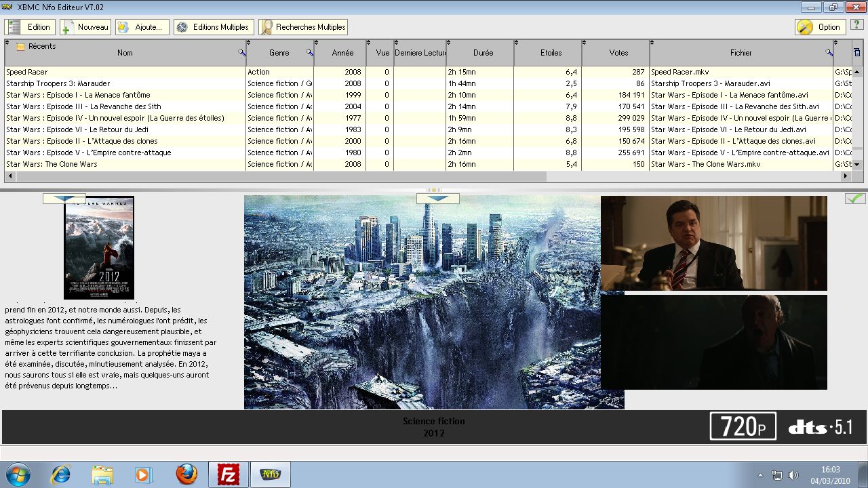Screen dimensions: 868x488
Task: Click the blue icon right of the Fichier header
Action: tap(856, 52)
